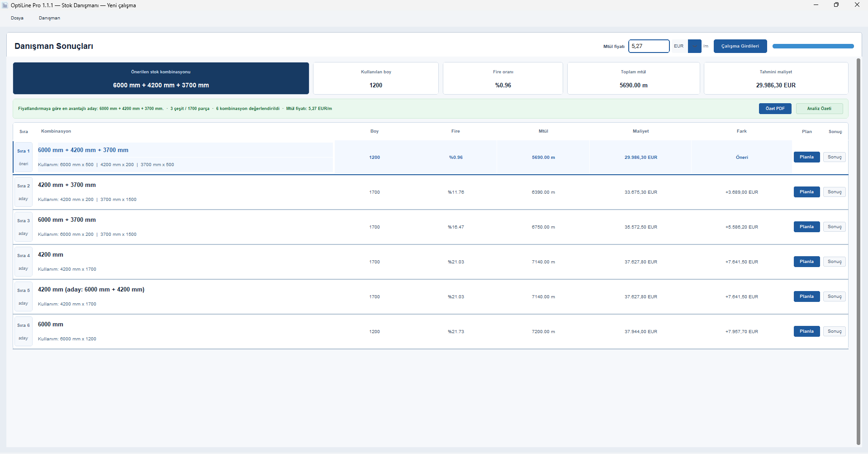Click Sonuç for Sıra 6 row
This screenshot has width=868, height=454.
(x=835, y=331)
